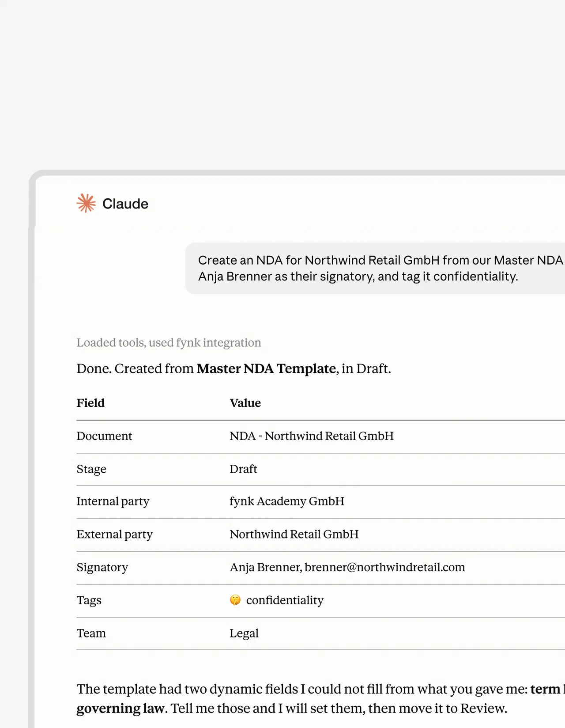Screen dimensions: 565x728
Task: Select the user message bubble about Northwind NDA
Action: point(375,268)
